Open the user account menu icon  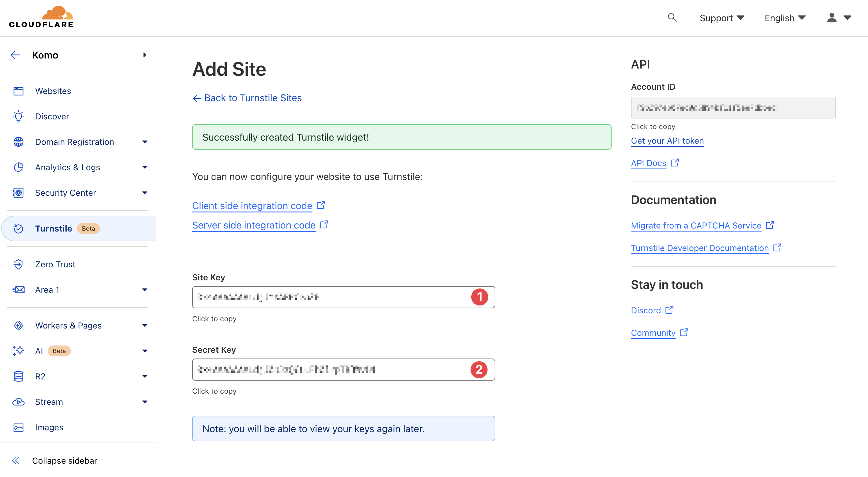tap(832, 18)
